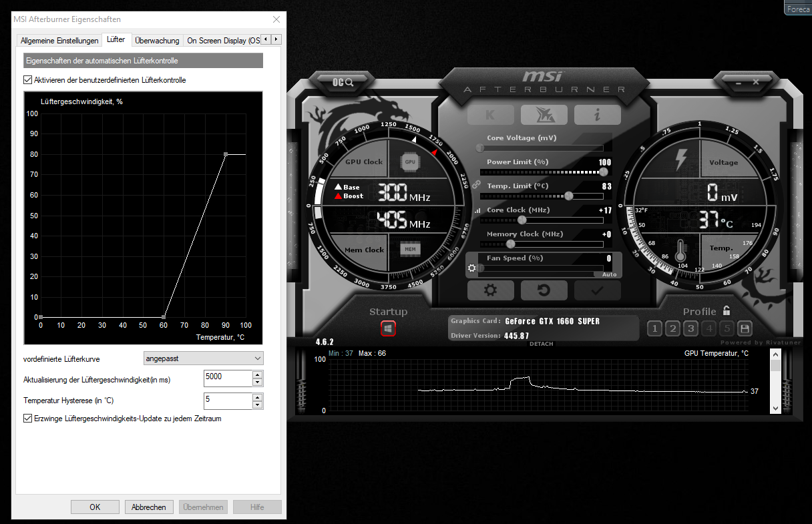Close the Afterburner skin window
The image size is (812, 524).
(x=756, y=81)
